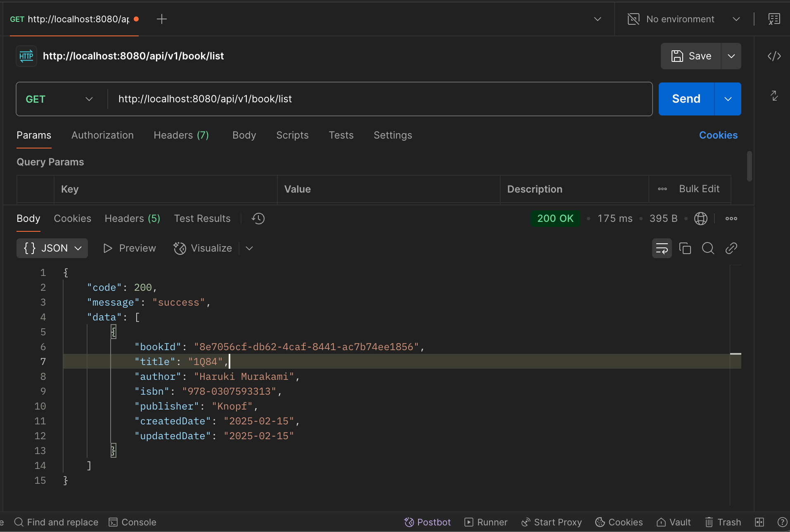Open Find and replace
Viewport: 790px width, 532px height.
[x=56, y=522]
